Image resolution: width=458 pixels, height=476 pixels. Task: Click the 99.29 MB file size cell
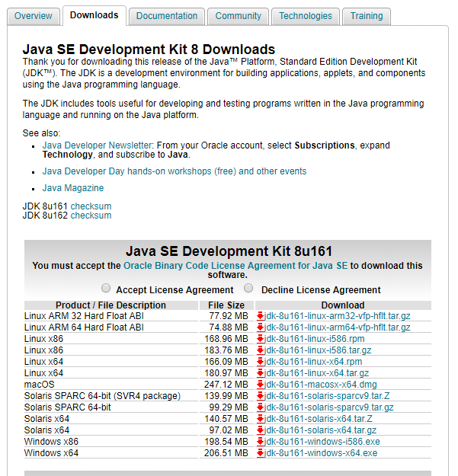coord(226,407)
